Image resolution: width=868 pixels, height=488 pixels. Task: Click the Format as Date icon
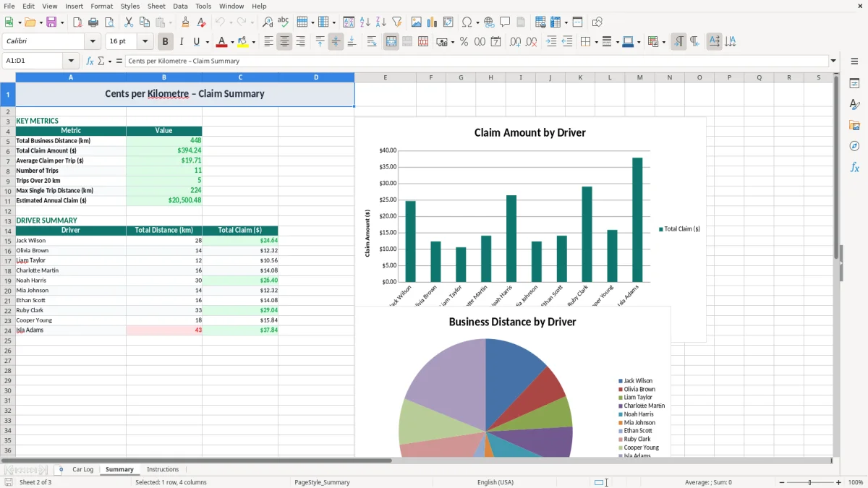click(495, 42)
